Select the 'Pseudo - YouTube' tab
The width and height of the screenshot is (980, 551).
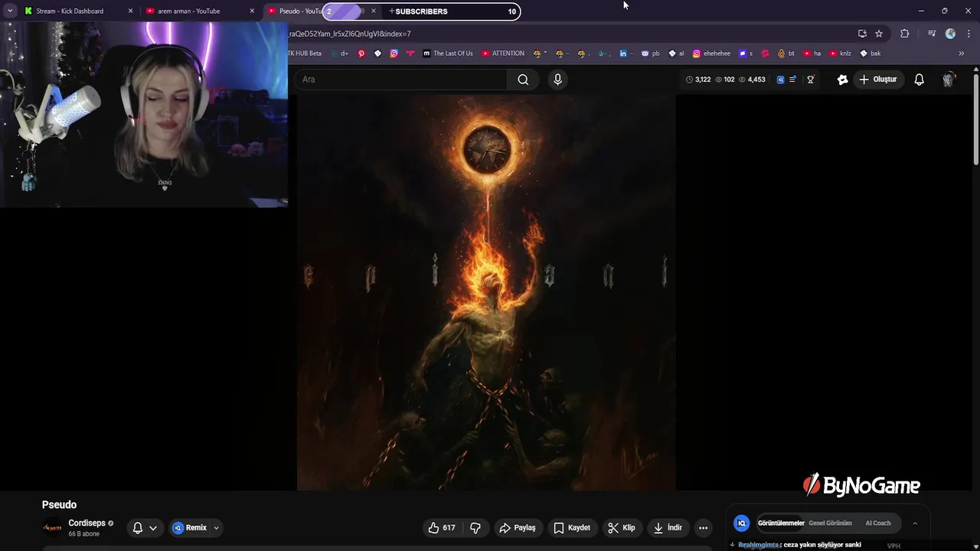click(301, 11)
